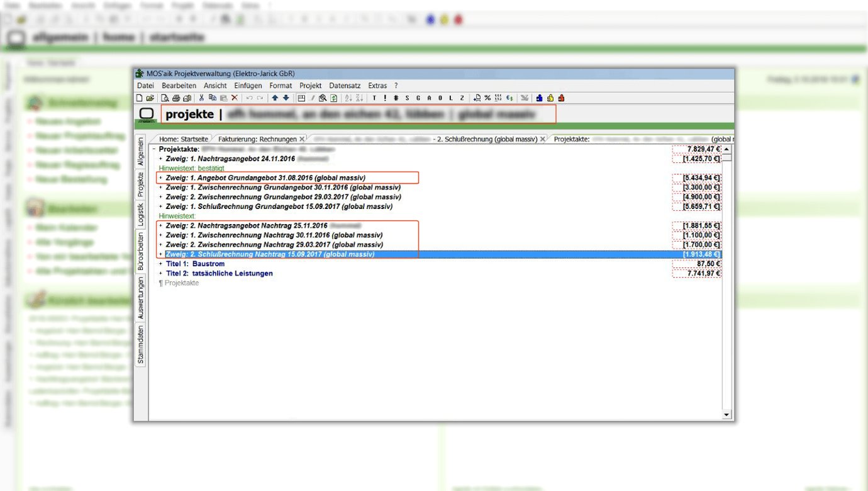Click the New document toolbar icon

140,98
